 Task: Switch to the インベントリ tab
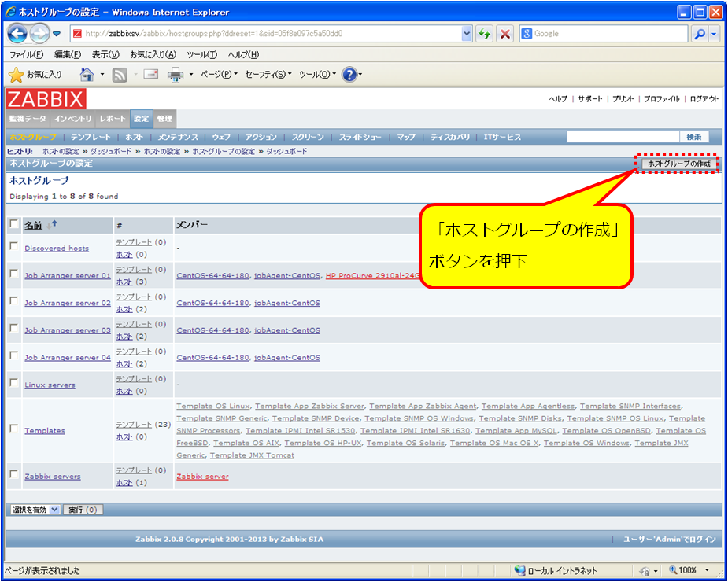[x=73, y=119]
